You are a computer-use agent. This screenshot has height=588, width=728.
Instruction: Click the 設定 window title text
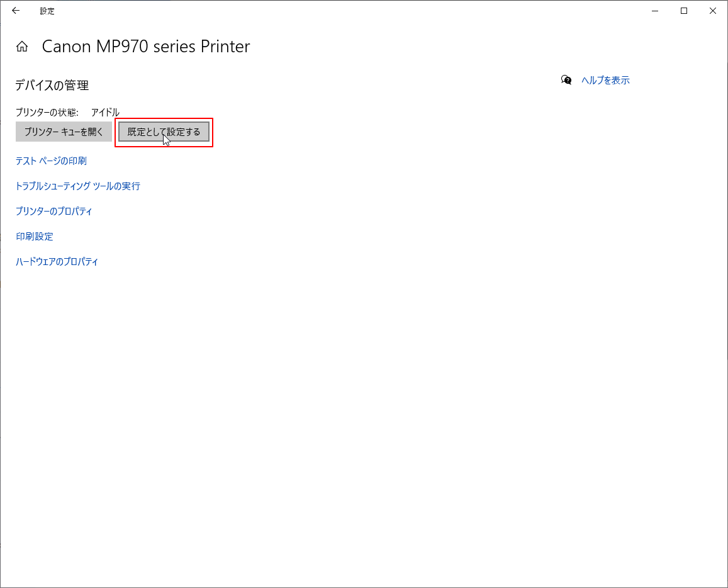(47, 11)
